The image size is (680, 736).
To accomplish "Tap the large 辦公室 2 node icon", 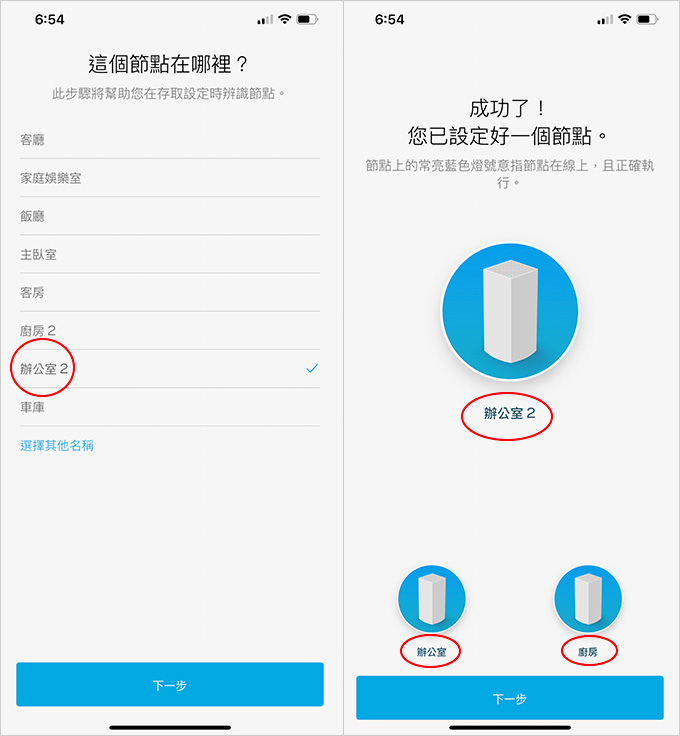I will [x=510, y=311].
